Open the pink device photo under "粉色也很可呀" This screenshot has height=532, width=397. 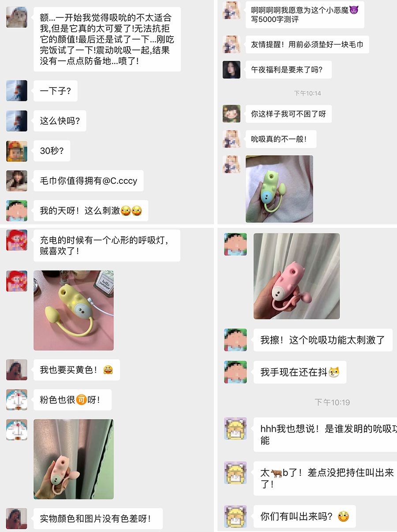click(x=74, y=459)
